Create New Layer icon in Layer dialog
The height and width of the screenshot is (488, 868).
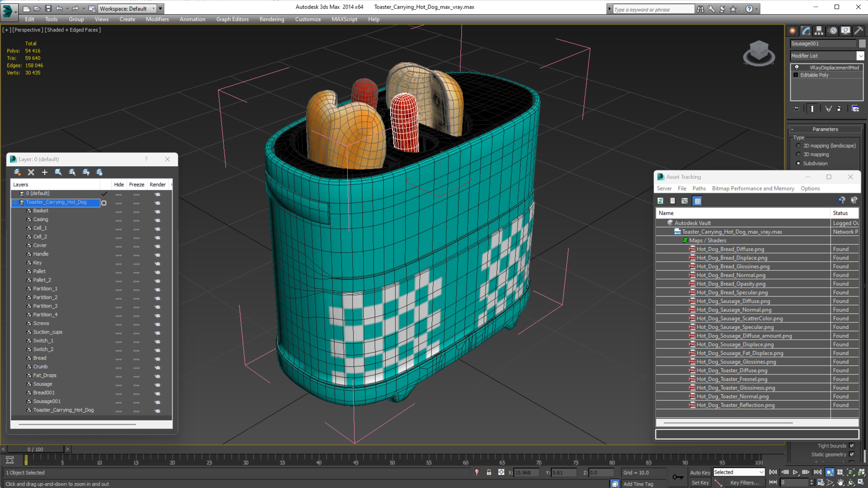(x=17, y=172)
